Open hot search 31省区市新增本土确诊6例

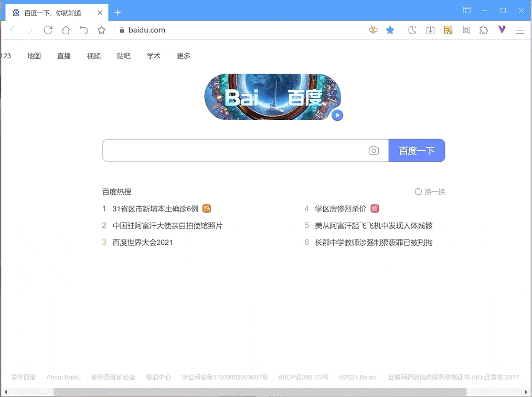click(155, 208)
